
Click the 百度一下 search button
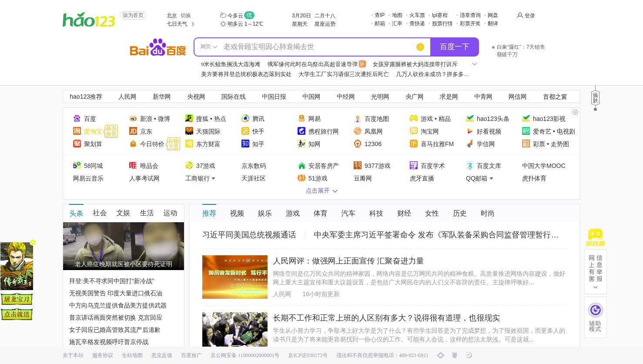(x=454, y=47)
